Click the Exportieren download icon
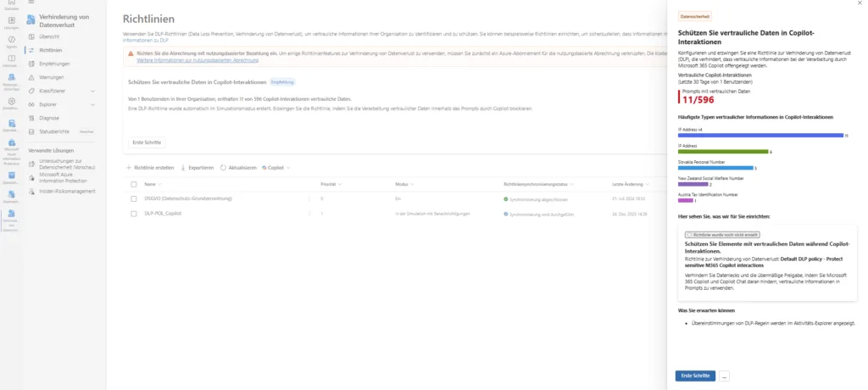868x390 pixels. [183, 168]
